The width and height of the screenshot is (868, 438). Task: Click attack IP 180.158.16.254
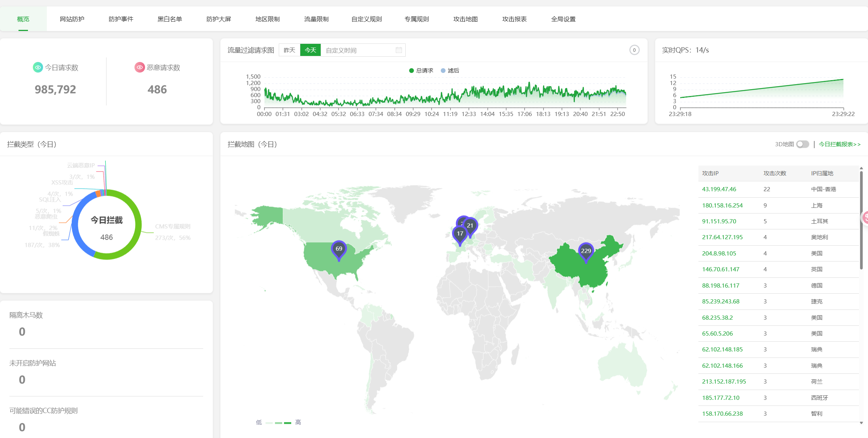(x=722, y=206)
